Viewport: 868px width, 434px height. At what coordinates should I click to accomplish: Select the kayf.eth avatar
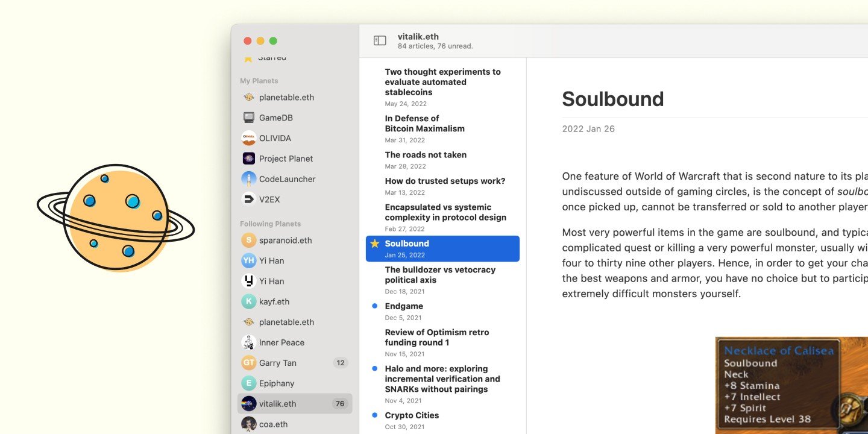[x=248, y=301]
